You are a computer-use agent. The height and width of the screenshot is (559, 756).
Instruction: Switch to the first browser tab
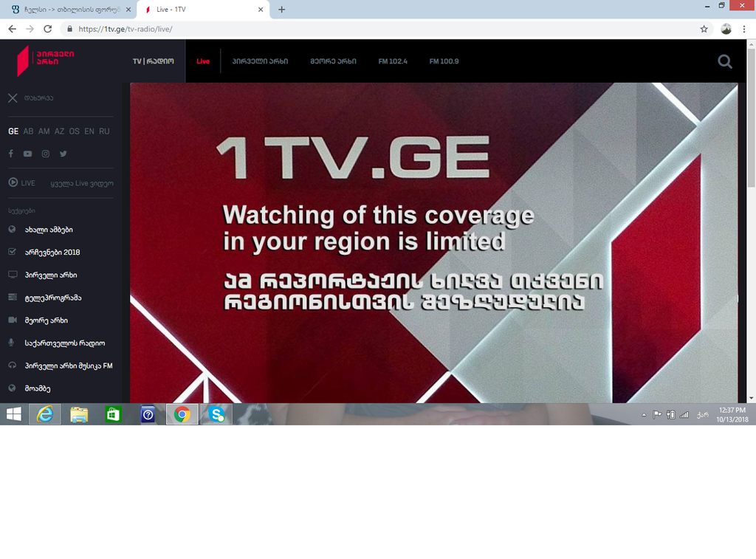click(x=69, y=9)
